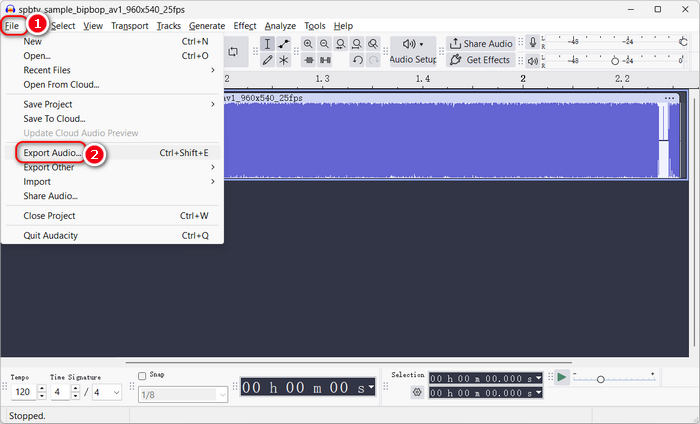This screenshot has width=700, height=424.
Task: Open the Generate menu
Action: click(207, 26)
